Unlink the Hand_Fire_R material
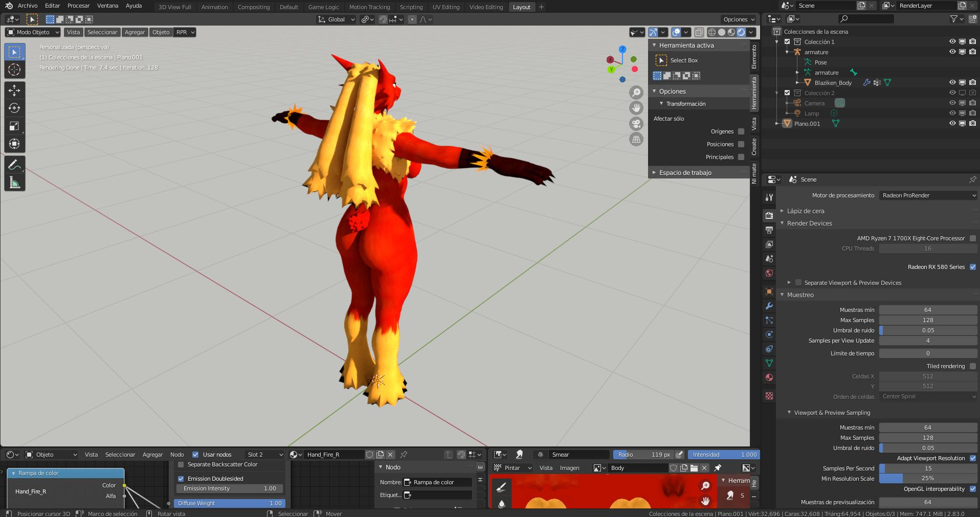Image resolution: width=980 pixels, height=517 pixels. 390,455
